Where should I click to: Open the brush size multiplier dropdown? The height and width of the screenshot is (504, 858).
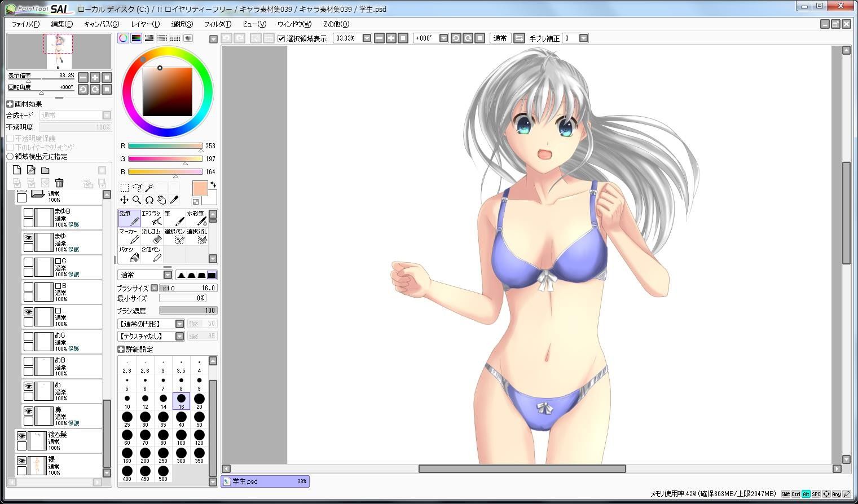[154, 288]
